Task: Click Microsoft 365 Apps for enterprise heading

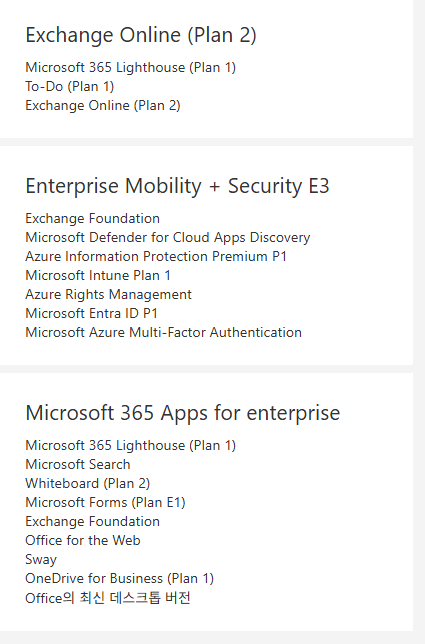Action: tap(183, 413)
